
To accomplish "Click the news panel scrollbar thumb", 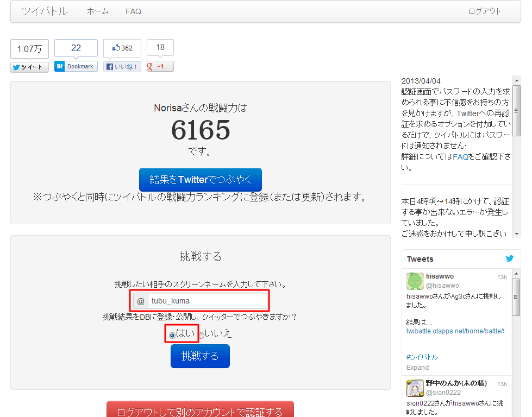I will point(517,111).
